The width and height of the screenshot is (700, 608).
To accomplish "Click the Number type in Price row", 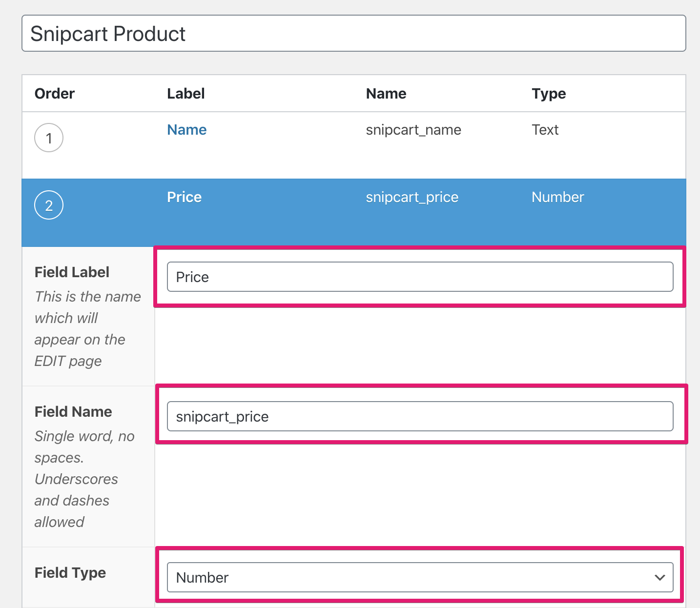I will [x=557, y=197].
